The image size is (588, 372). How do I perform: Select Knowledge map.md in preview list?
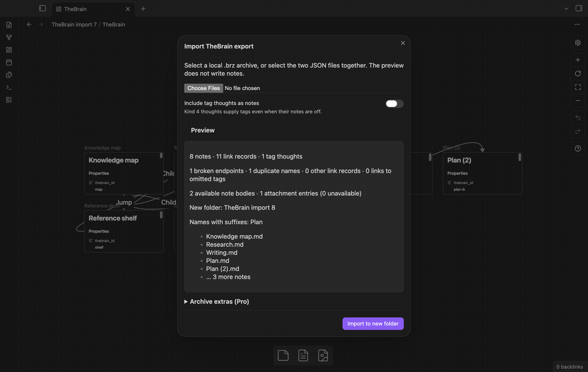[x=235, y=236]
